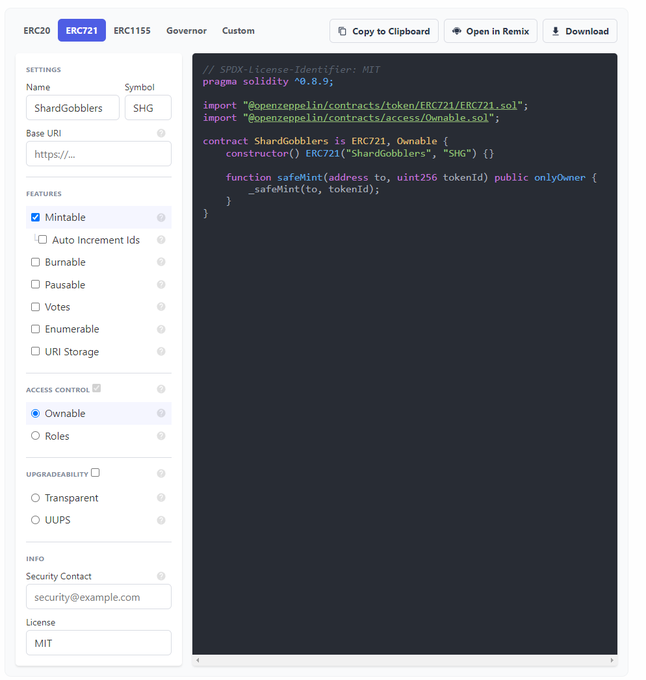This screenshot has height=680, width=646.
Task: Open the Ownable.sol import link
Action: point(368,118)
